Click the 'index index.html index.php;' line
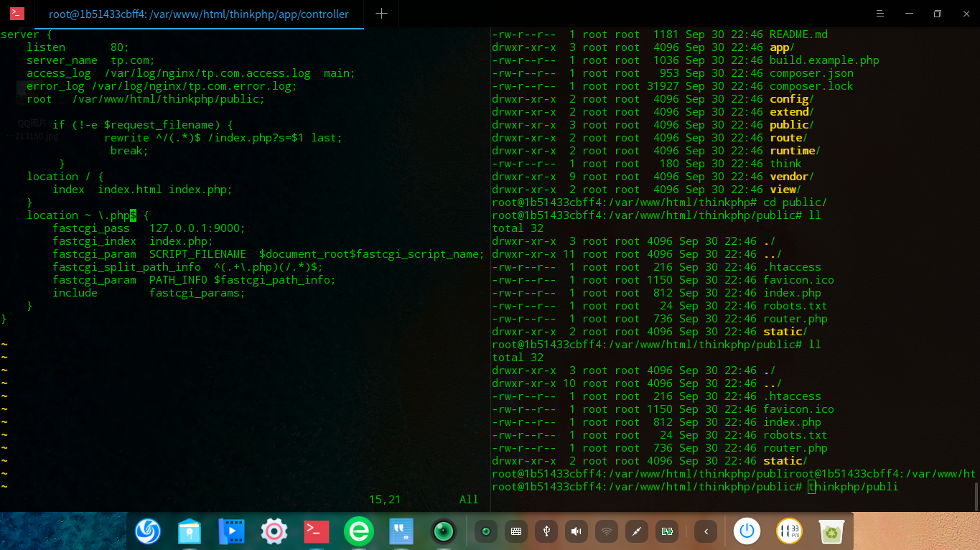Screen dimensions: 980x550 point(142,190)
